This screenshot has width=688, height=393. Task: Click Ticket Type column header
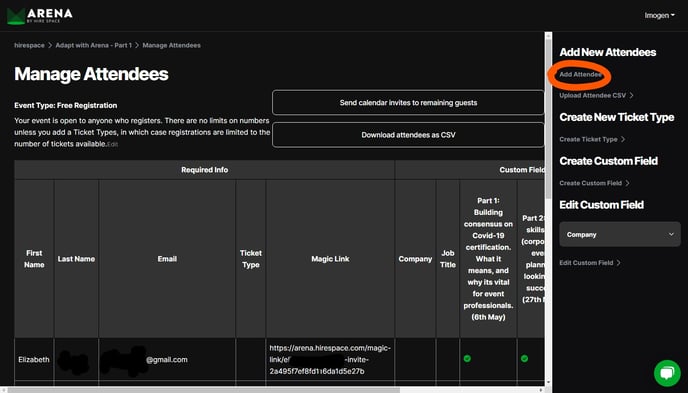pos(251,259)
